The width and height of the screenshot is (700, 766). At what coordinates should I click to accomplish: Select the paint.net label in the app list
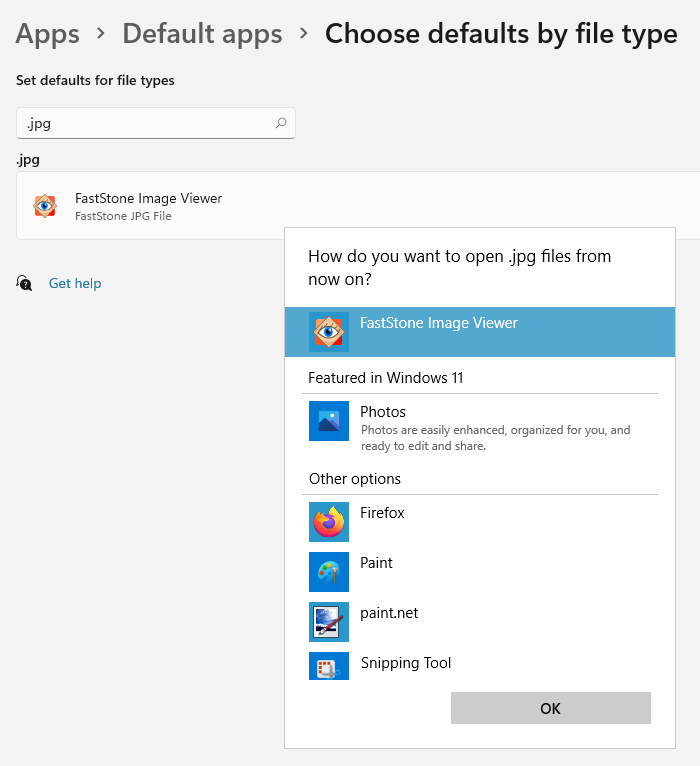click(389, 613)
